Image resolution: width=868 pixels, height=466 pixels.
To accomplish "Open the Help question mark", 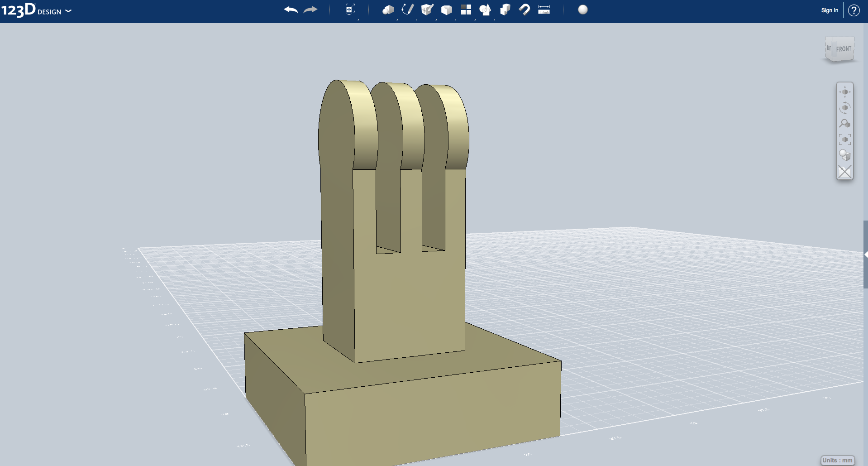I will click(854, 10).
